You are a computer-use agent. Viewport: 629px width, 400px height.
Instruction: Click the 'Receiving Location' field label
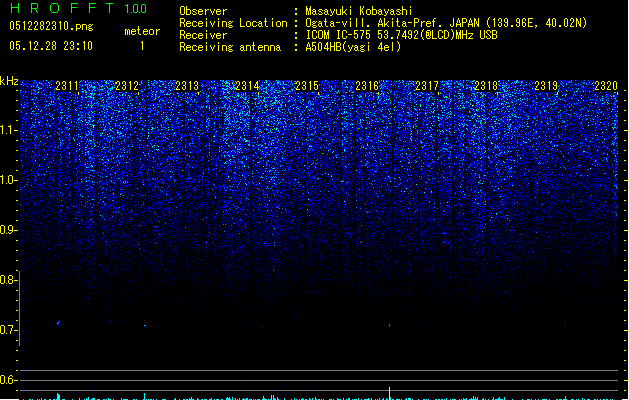233,23
